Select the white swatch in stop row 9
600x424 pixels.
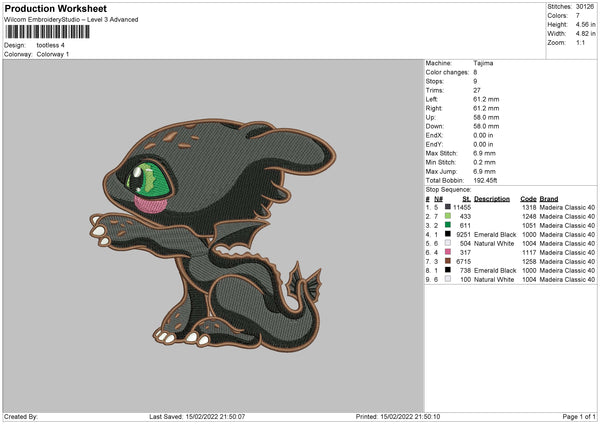pyautogui.click(x=448, y=279)
